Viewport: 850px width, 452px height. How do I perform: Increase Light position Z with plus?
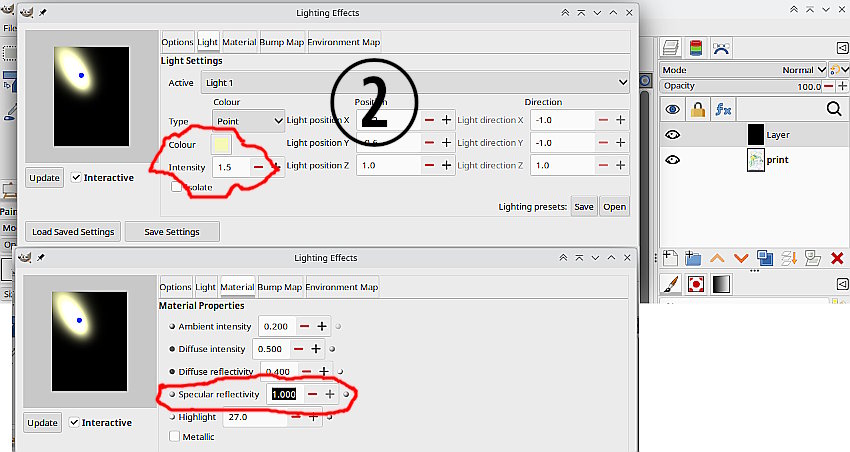(x=447, y=165)
